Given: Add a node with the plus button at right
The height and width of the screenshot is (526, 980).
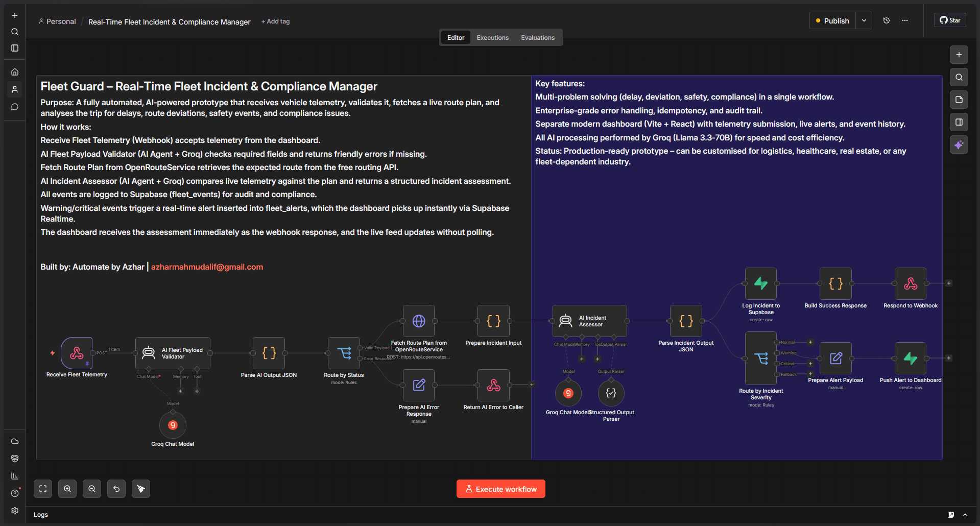Looking at the screenshot, I should tap(959, 55).
